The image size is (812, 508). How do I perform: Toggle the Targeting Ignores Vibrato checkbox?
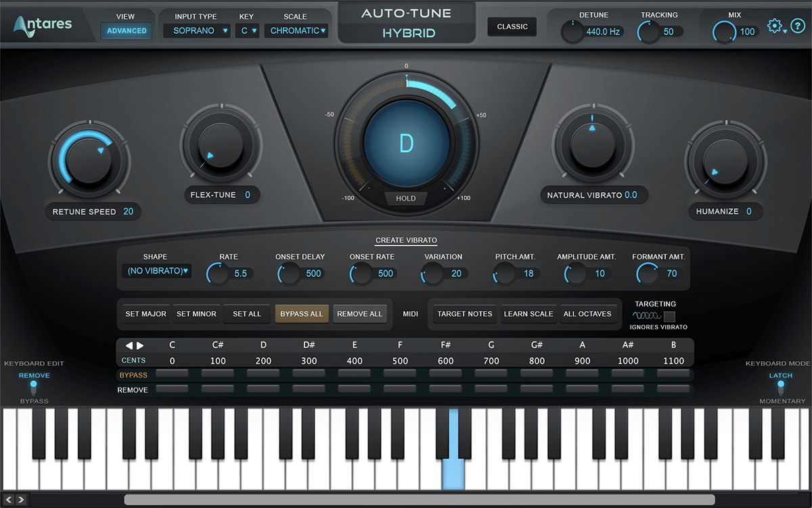[669, 315]
